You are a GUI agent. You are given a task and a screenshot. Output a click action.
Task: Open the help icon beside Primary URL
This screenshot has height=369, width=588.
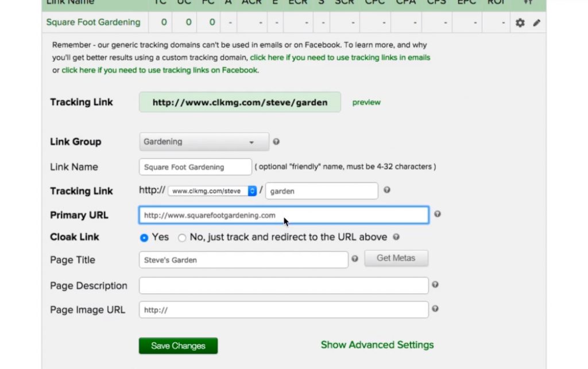click(x=437, y=213)
